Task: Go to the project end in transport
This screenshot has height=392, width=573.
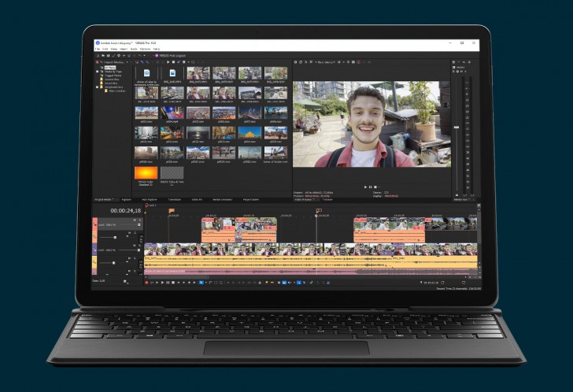Action: pos(184,283)
